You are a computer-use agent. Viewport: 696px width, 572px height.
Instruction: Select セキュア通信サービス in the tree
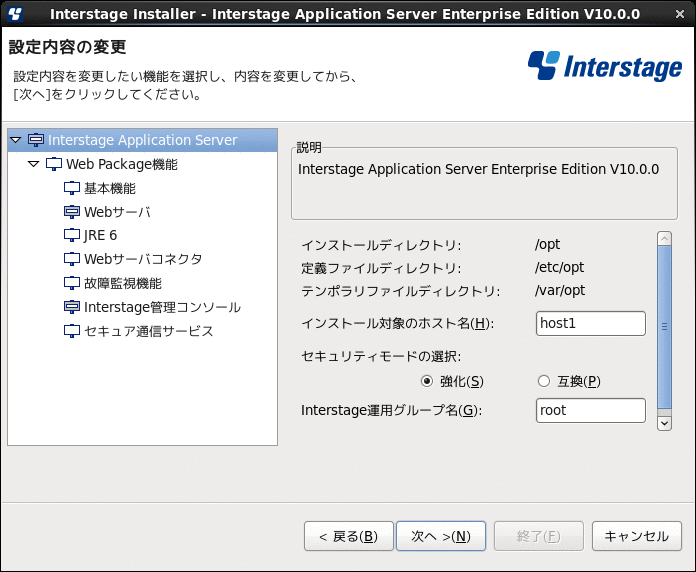coord(149,331)
